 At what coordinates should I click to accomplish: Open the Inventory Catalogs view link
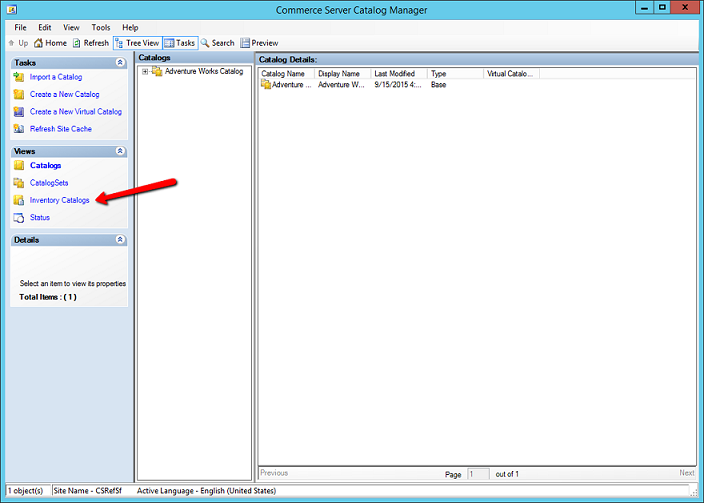59,200
